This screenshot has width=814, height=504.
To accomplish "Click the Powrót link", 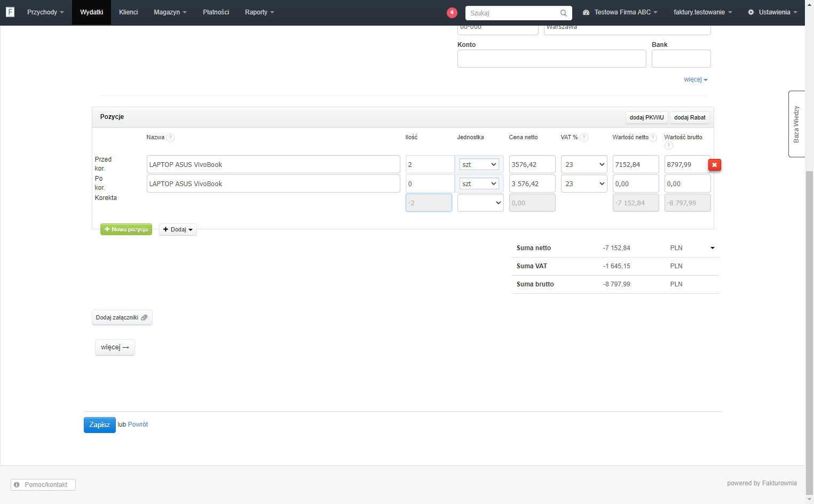I will 138,425.
